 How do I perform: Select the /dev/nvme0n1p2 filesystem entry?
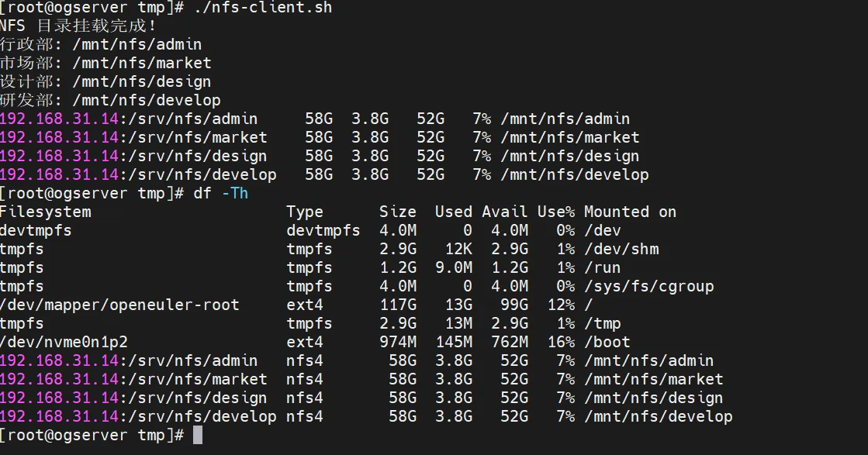[64, 342]
